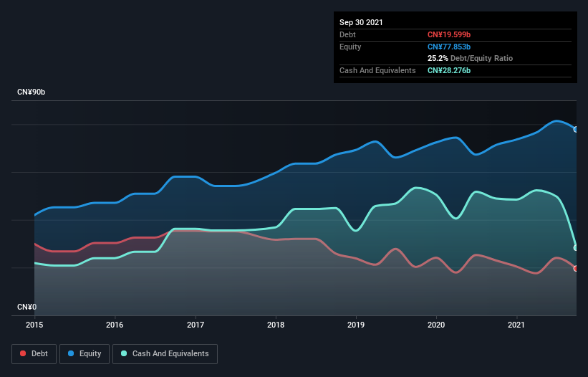588x377 pixels.
Task: Click the blue Equity endpoint marker
Action: click(x=576, y=130)
